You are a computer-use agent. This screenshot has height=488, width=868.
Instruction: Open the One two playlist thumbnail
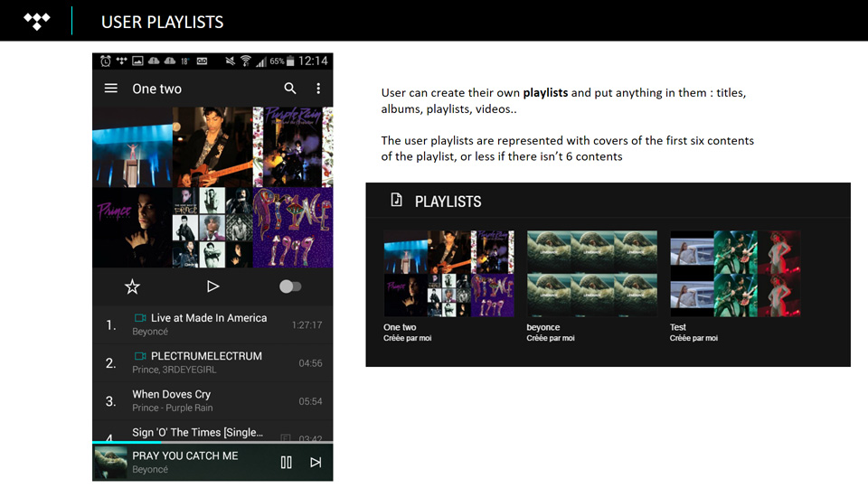tap(449, 274)
